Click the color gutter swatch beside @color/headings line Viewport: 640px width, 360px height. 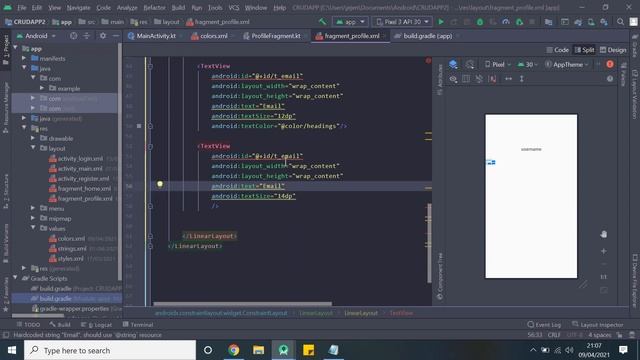[x=139, y=126]
